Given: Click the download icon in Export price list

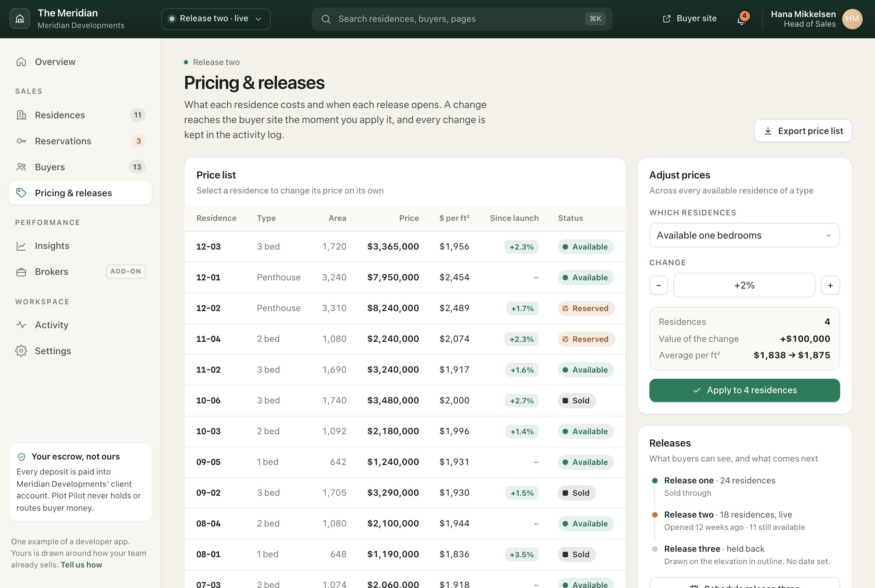Looking at the screenshot, I should pos(768,131).
